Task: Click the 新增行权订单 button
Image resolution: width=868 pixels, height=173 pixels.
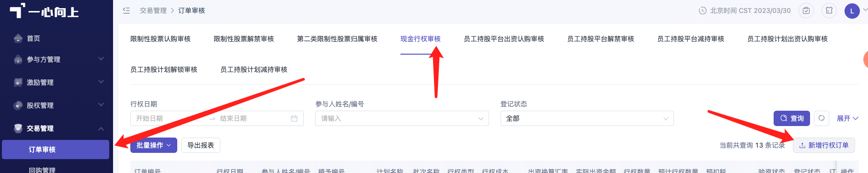Action: 824,145
